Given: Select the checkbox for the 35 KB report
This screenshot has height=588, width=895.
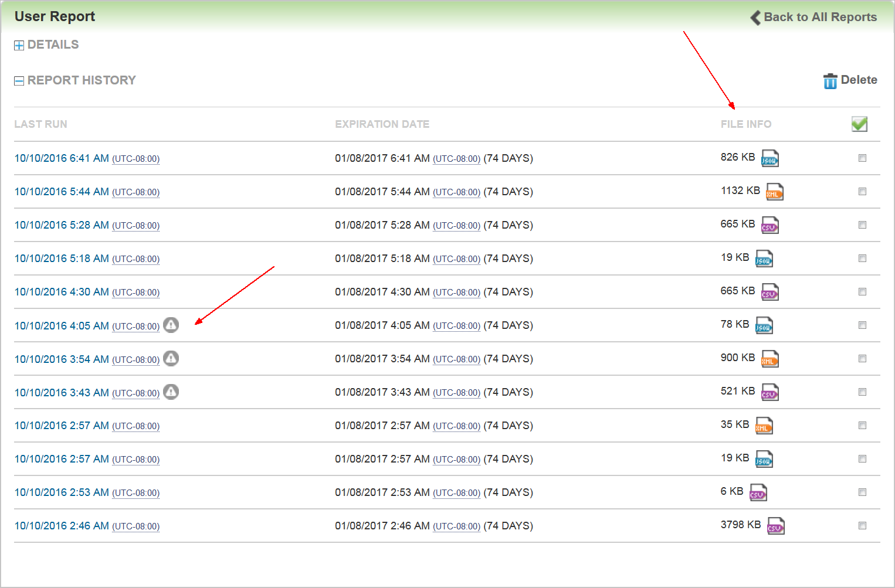Looking at the screenshot, I should [862, 425].
